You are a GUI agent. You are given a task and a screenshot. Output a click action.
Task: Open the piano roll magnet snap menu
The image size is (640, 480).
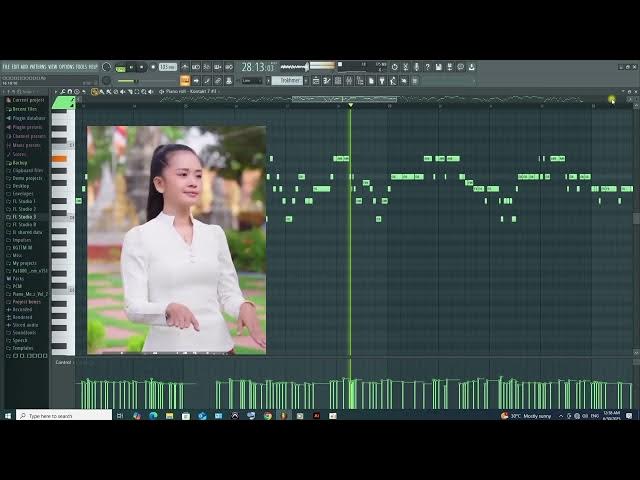click(x=70, y=92)
